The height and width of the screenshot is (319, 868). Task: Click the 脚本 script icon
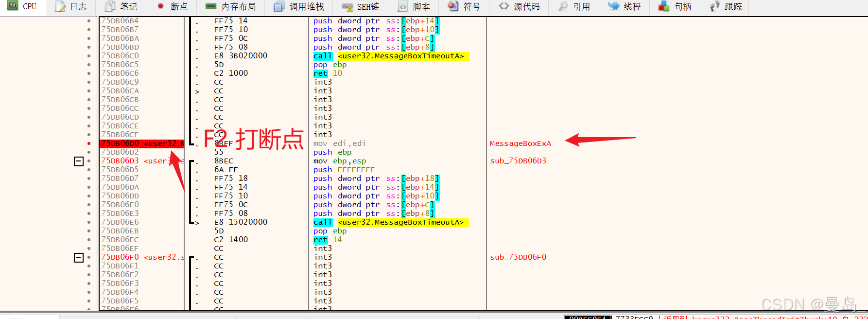coord(402,6)
